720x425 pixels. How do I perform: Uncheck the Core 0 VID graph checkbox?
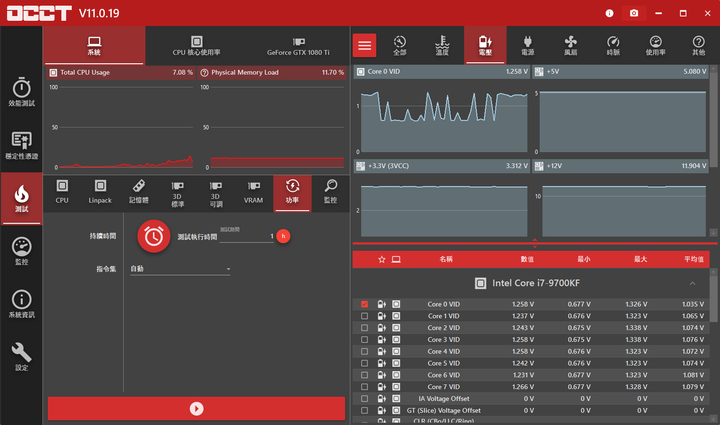point(365,304)
